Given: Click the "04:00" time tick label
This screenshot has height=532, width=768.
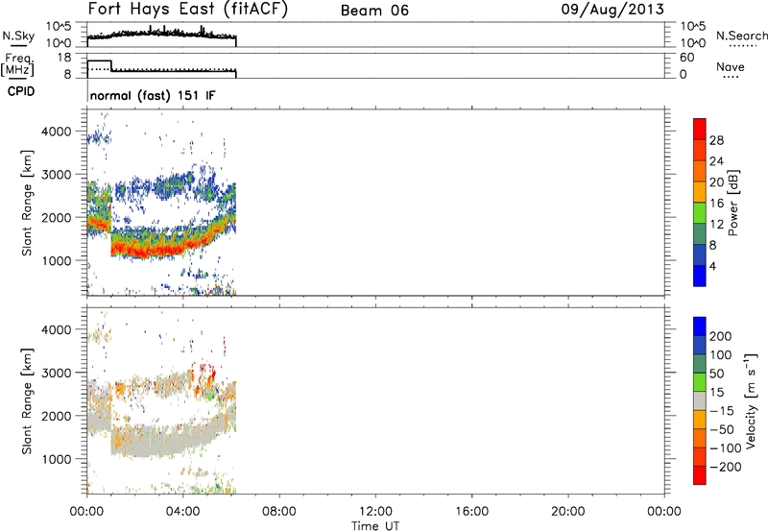Looking at the screenshot, I should 182,512.
